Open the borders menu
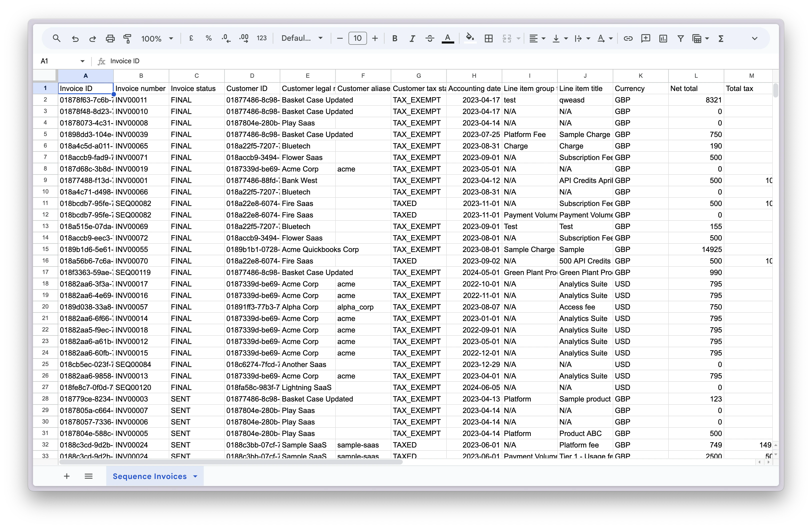The width and height of the screenshot is (812, 528). pyautogui.click(x=488, y=38)
